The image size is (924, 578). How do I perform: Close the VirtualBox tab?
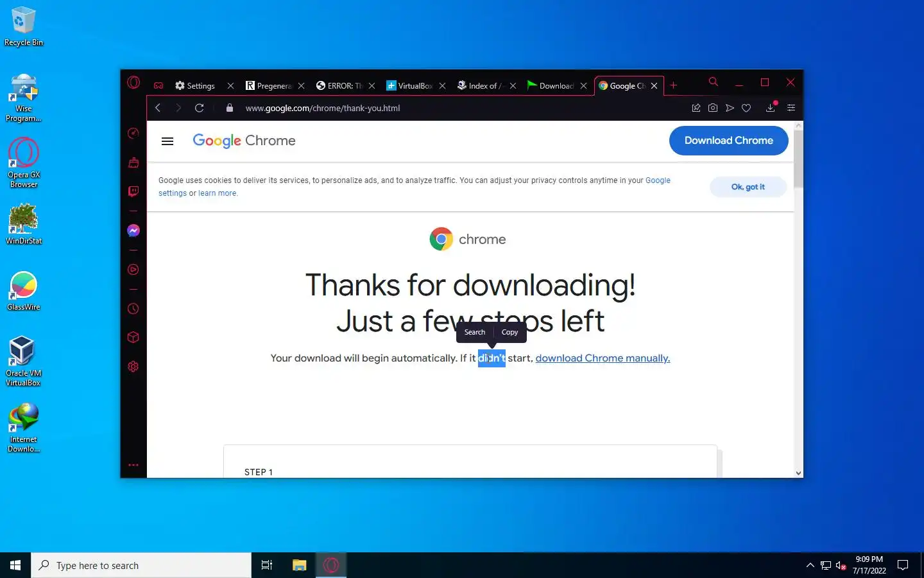442,85
